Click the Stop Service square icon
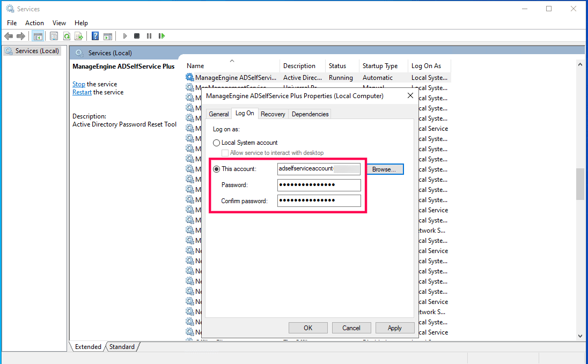Viewport: 588px width, 364px height. click(x=137, y=36)
